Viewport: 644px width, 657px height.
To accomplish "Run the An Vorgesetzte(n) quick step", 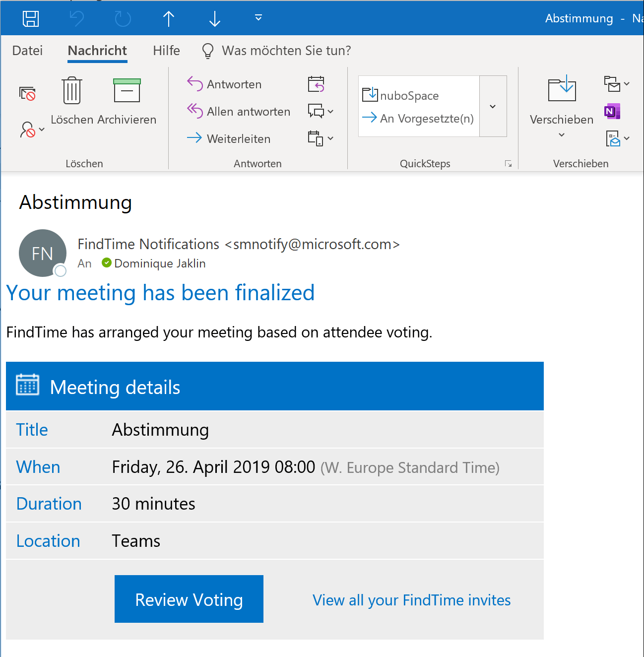I will [x=418, y=119].
